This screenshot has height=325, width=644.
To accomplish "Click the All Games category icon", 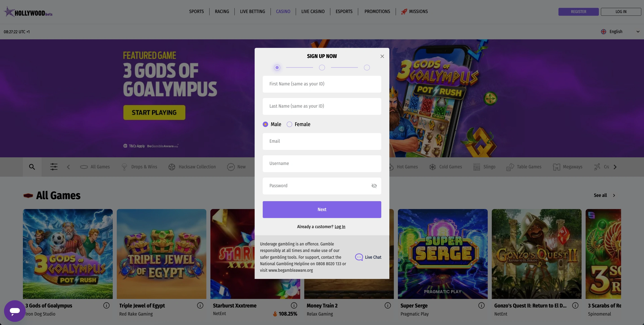I will click(x=84, y=167).
